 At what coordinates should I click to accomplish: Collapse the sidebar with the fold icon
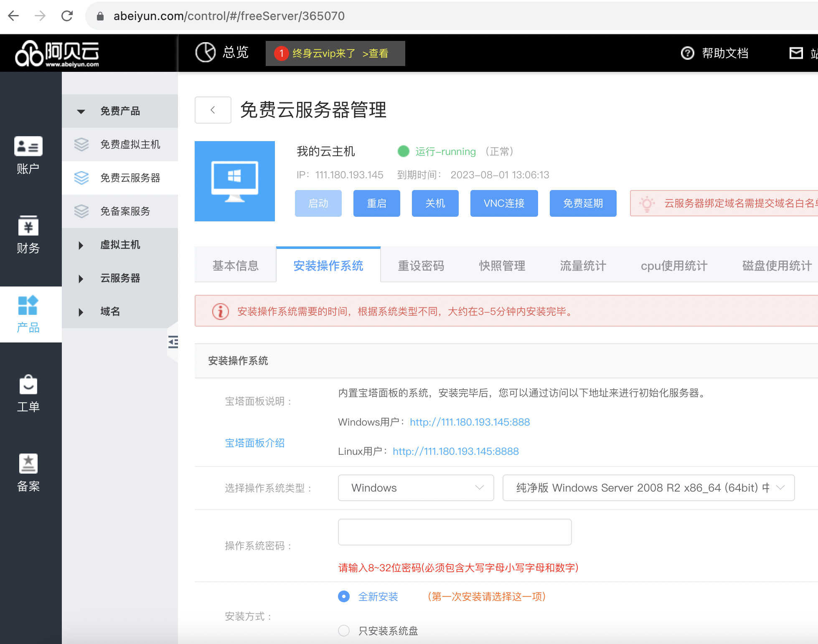tap(173, 342)
